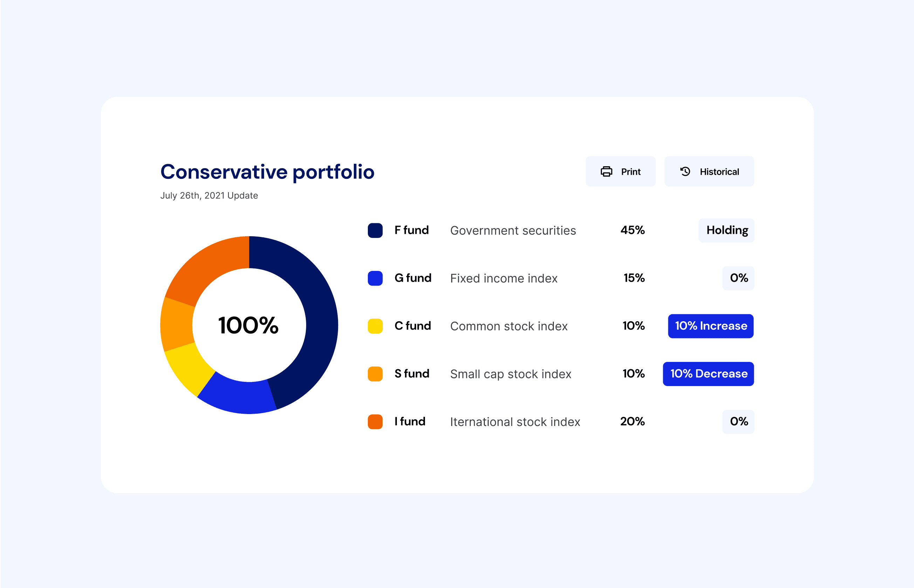Open the Historical view button

[x=709, y=171]
